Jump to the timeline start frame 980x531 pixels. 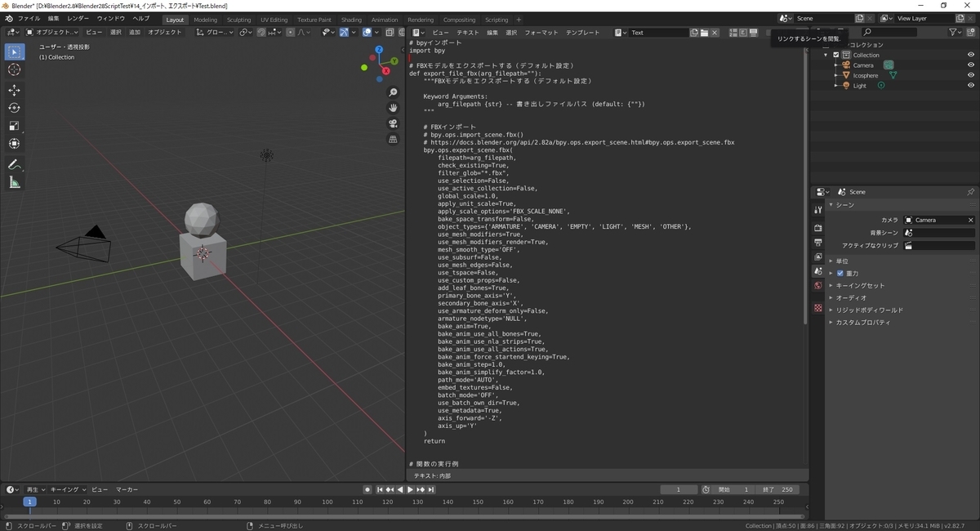tap(380, 489)
